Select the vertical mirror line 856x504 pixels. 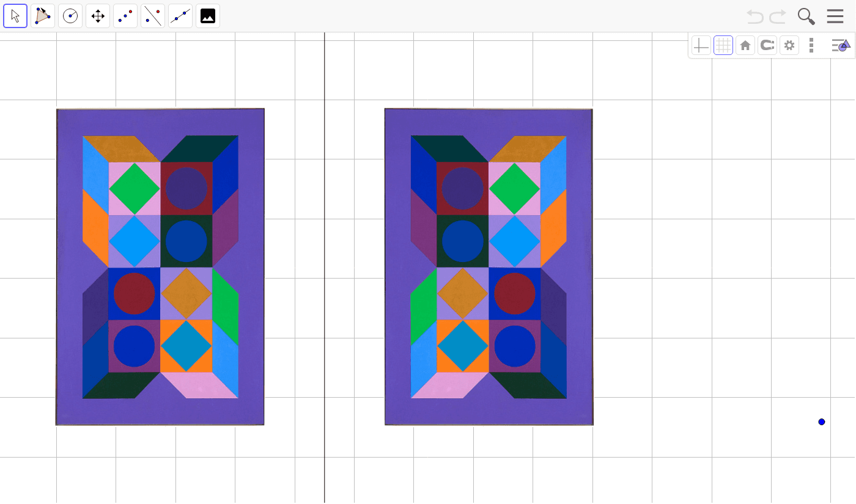click(325, 268)
